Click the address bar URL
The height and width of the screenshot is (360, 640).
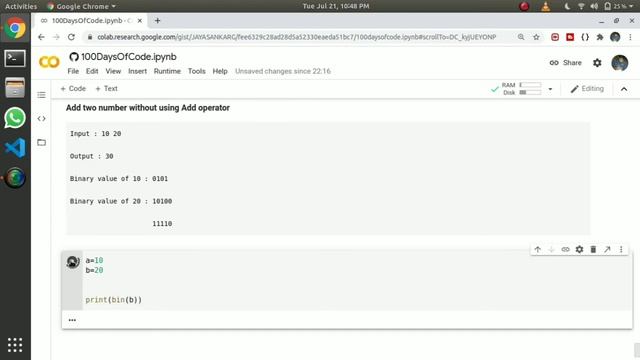297,37
